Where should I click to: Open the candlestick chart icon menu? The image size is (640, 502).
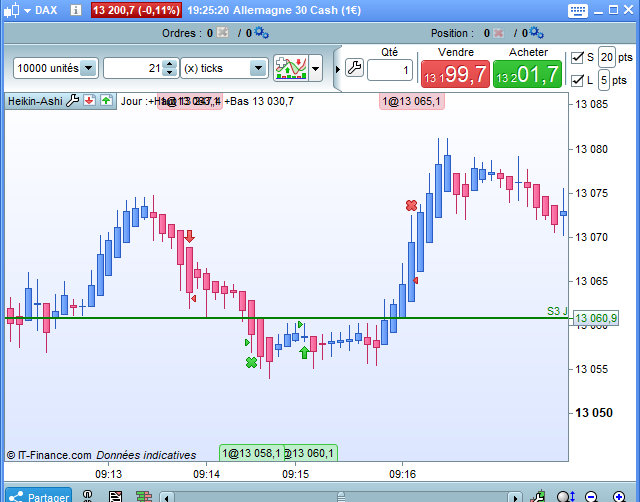12,10
